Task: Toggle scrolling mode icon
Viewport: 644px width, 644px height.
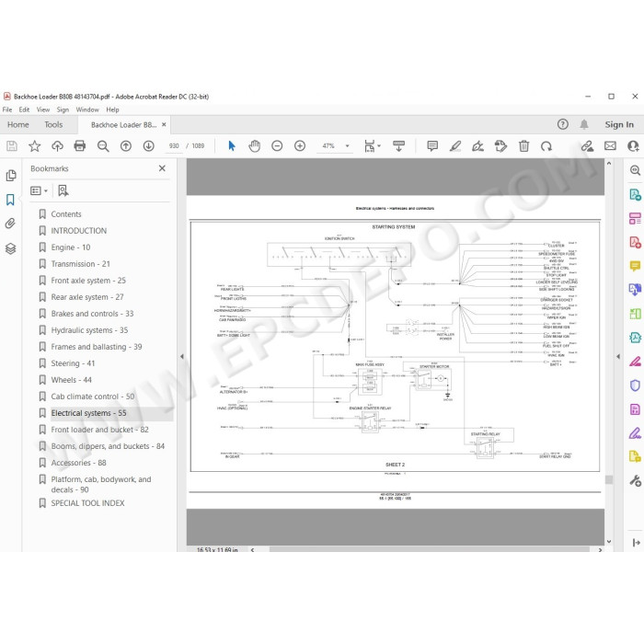Action: coord(398,145)
